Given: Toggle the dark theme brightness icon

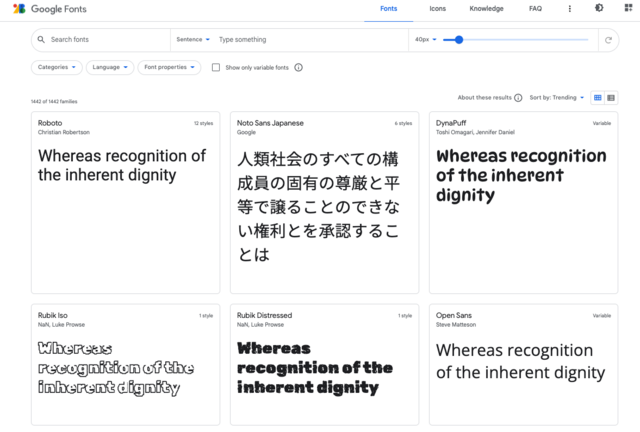Looking at the screenshot, I should [x=599, y=8].
